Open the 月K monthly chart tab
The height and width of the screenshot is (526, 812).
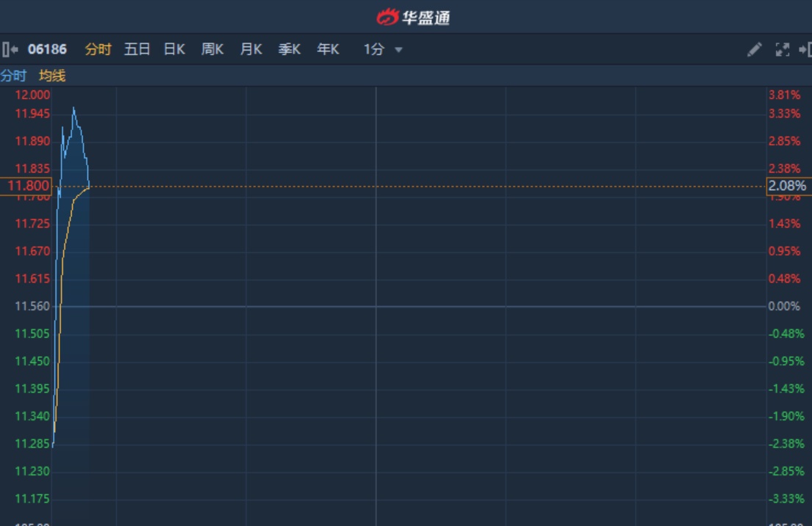pyautogui.click(x=251, y=50)
